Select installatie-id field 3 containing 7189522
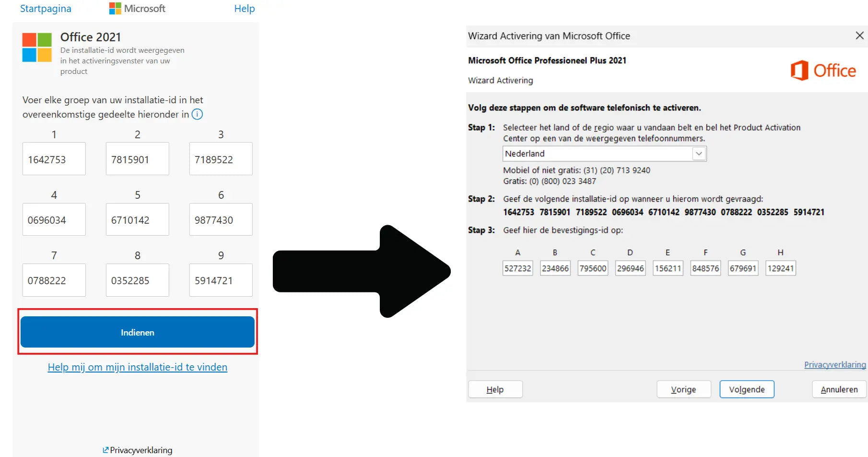Image resolution: width=868 pixels, height=457 pixels. coord(221,159)
